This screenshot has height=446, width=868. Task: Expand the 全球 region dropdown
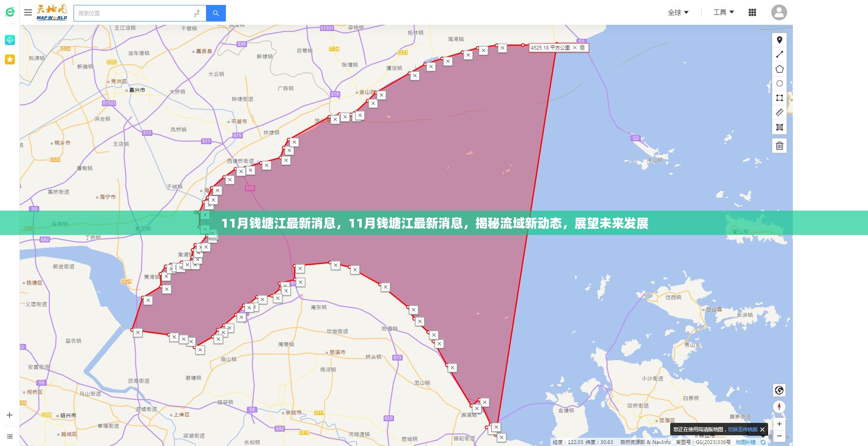(678, 12)
